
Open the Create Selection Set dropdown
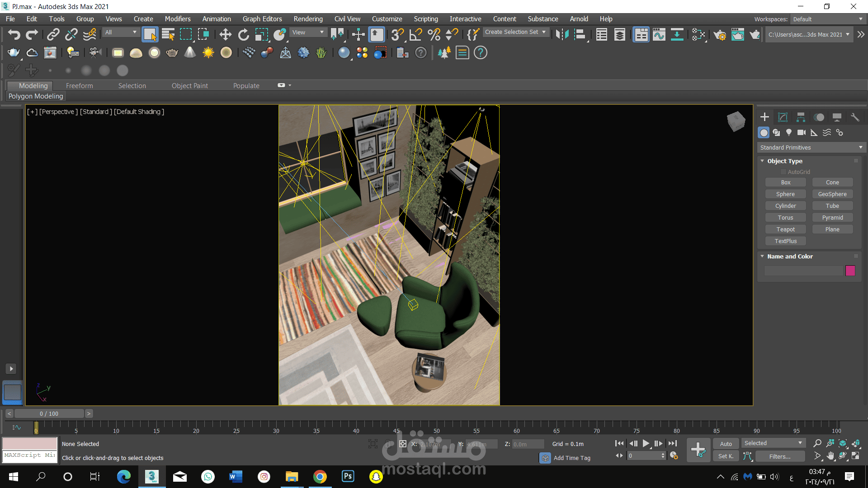point(516,32)
